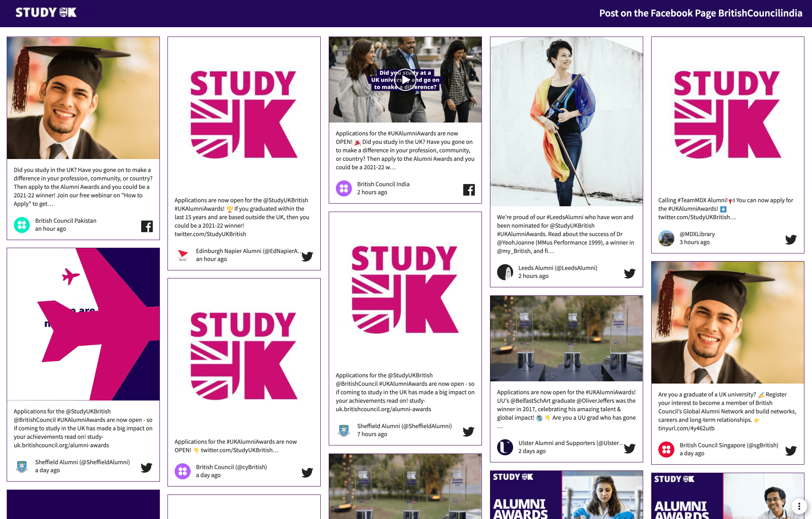Click Leeds Alumni profile avatar
The height and width of the screenshot is (519, 812).
(505, 272)
